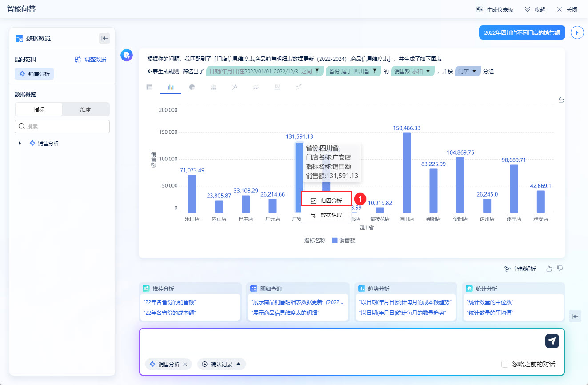The width and height of the screenshot is (588, 385).
Task: Click the 乐山店 bar in the chart
Action: click(192, 194)
